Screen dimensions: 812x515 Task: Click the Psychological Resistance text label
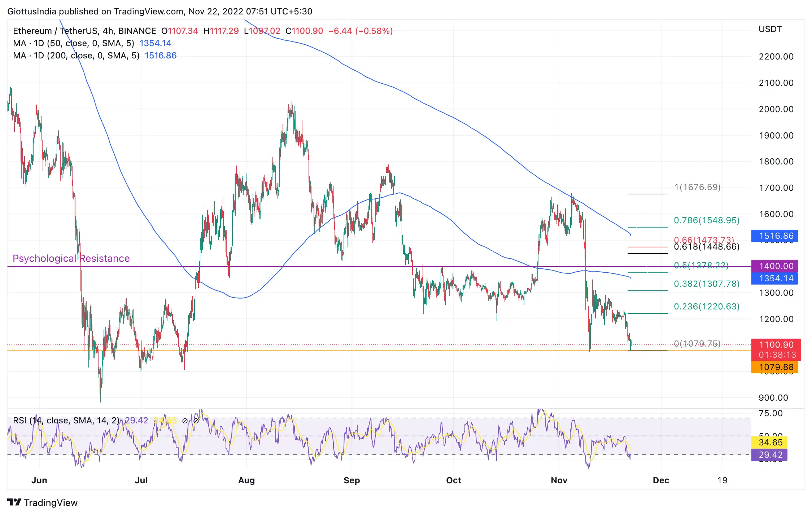click(x=71, y=258)
